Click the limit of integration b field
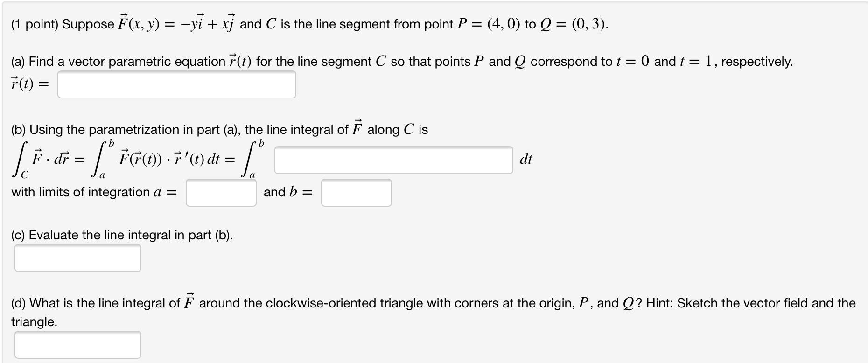 356,192
